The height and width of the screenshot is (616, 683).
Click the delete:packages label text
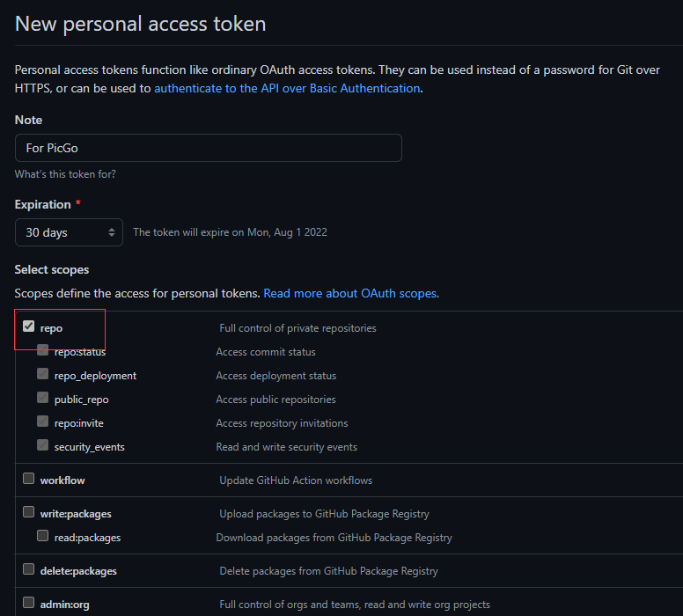[78, 571]
